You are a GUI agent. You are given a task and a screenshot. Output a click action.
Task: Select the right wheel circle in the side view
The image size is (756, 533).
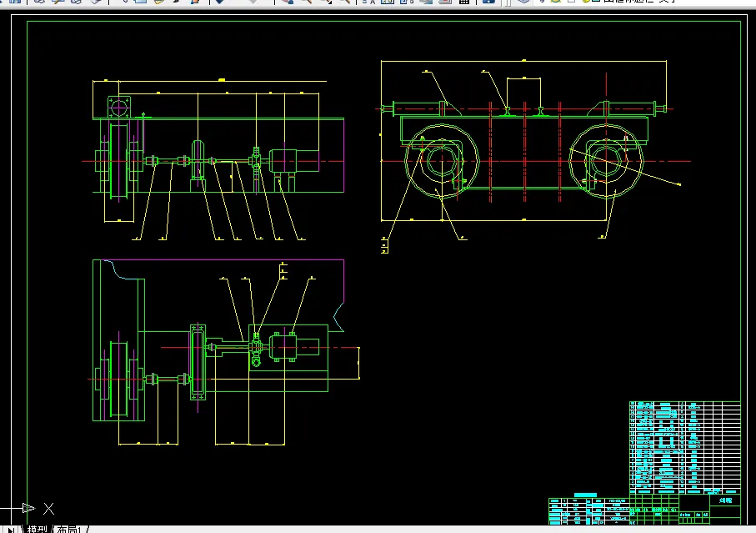point(606,161)
